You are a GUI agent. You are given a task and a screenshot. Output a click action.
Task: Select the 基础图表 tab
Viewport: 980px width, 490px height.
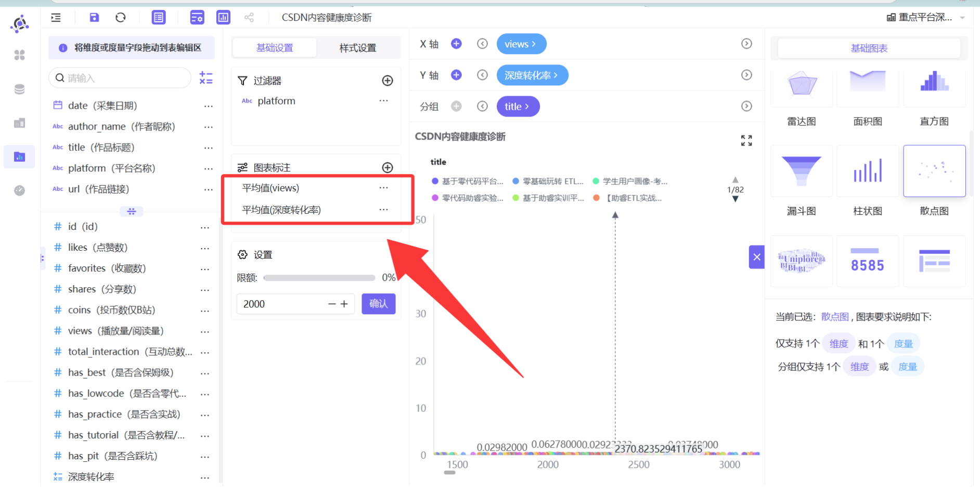point(869,48)
